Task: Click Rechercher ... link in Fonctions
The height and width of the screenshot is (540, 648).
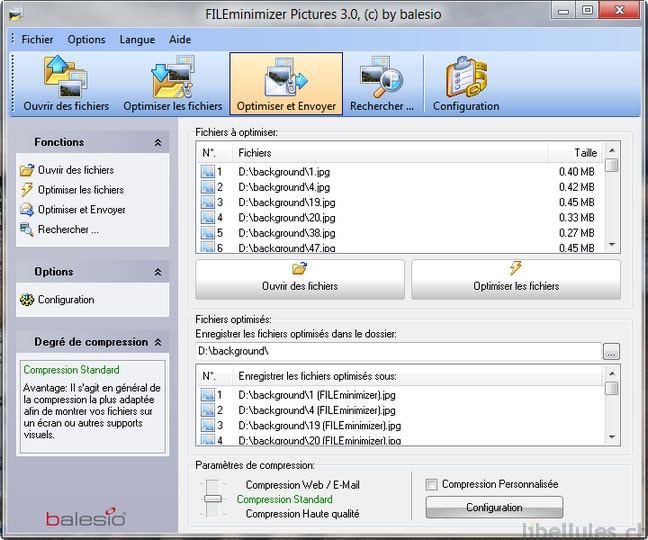Action: coord(69,229)
